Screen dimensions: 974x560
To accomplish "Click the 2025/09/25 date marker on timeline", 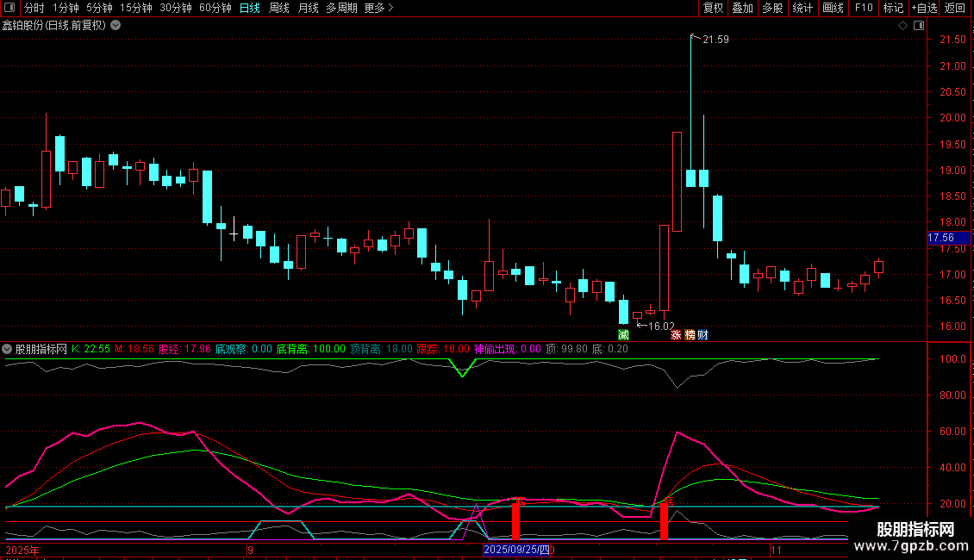I will (515, 549).
